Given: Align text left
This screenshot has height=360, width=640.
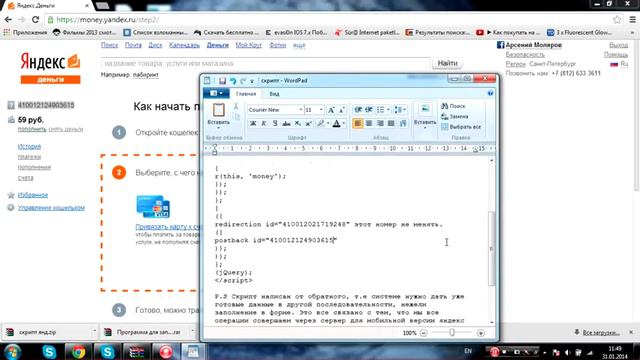Looking at the screenshot, I should [358, 123].
